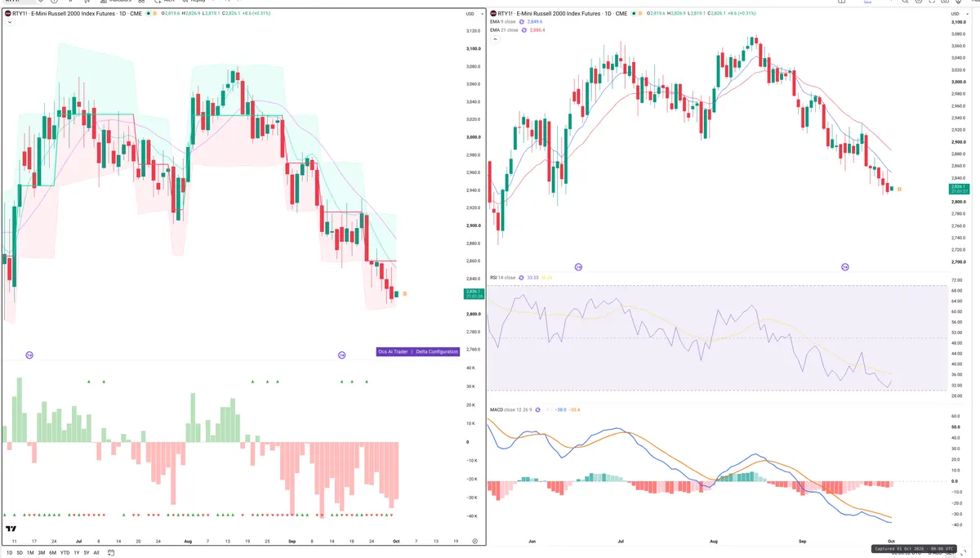Click the orange D badge in right chart title
980x558 pixels.
click(639, 14)
